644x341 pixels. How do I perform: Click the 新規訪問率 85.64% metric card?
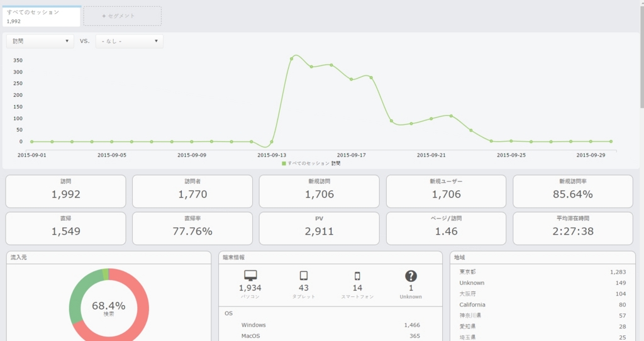[x=573, y=191]
